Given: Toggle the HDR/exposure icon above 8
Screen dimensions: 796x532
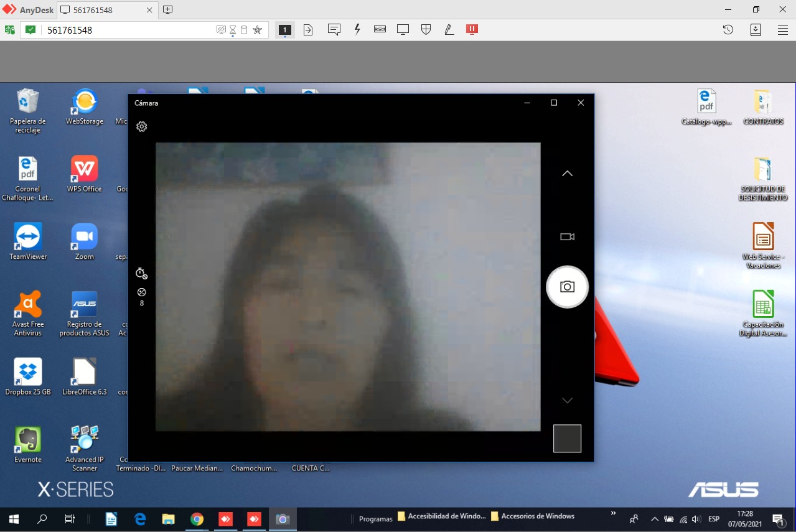Looking at the screenshot, I should 141,292.
